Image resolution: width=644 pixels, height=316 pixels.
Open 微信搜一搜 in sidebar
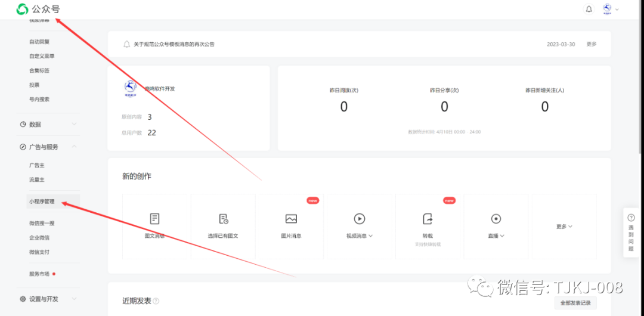tap(42, 223)
